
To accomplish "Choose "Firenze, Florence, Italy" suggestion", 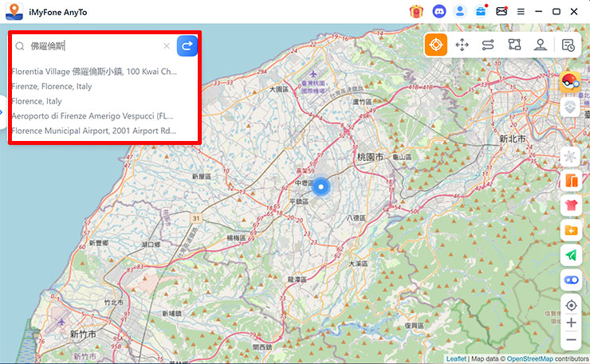I will click(x=52, y=86).
